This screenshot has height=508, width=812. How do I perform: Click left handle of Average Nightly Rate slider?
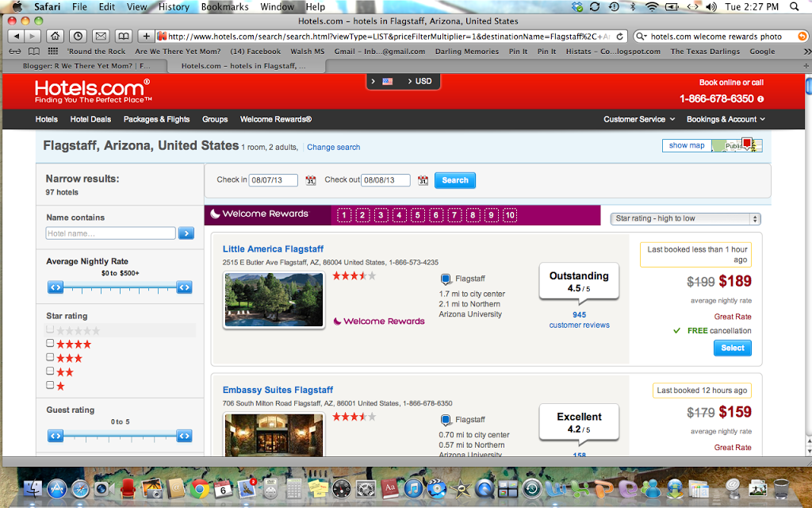coord(56,287)
